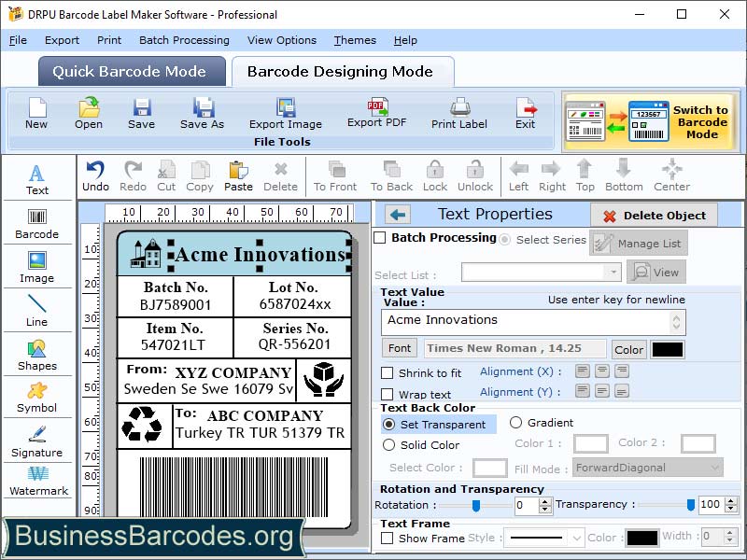747x560 pixels.
Task: Open the File menu
Action: (x=18, y=40)
